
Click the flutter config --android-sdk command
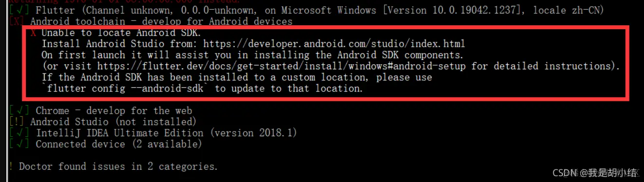[126, 89]
